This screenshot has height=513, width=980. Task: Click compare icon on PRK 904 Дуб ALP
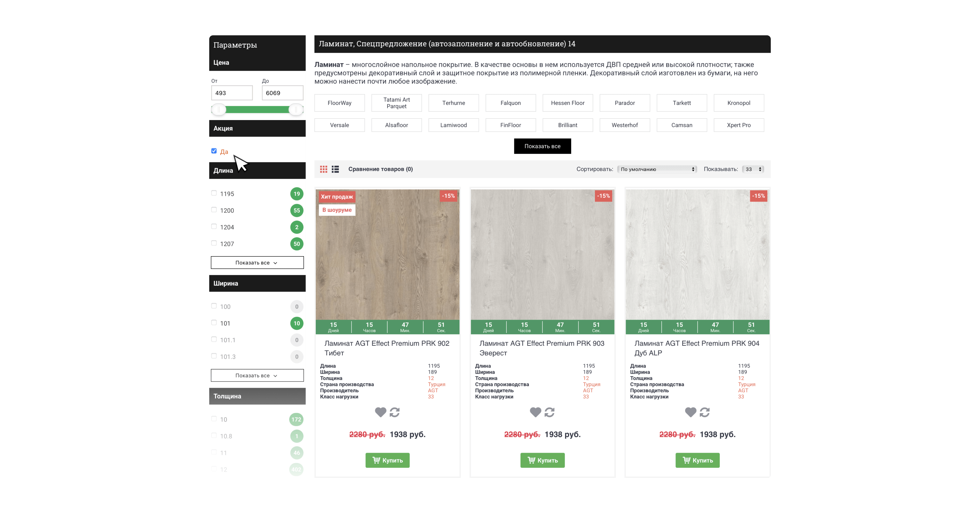[x=705, y=412]
